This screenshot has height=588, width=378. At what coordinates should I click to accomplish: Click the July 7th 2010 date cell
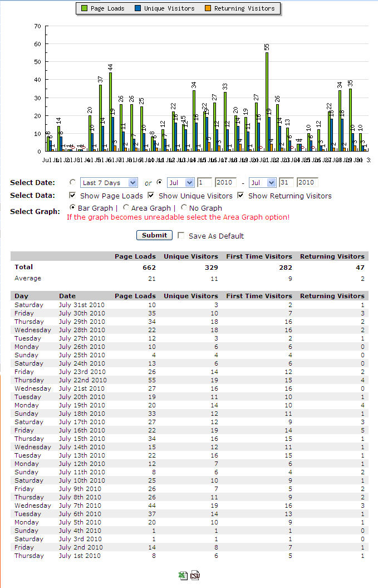[80, 506]
